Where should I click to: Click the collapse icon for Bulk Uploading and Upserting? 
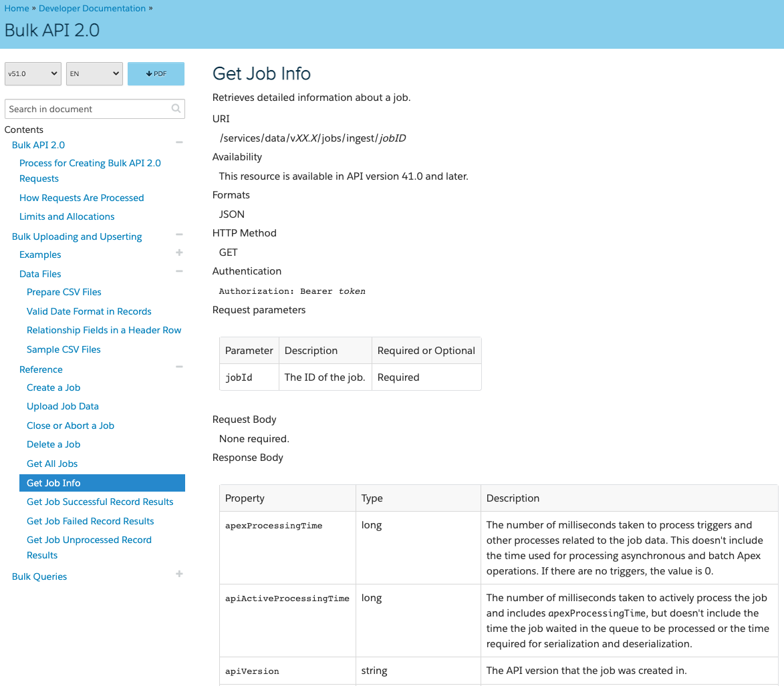179,234
